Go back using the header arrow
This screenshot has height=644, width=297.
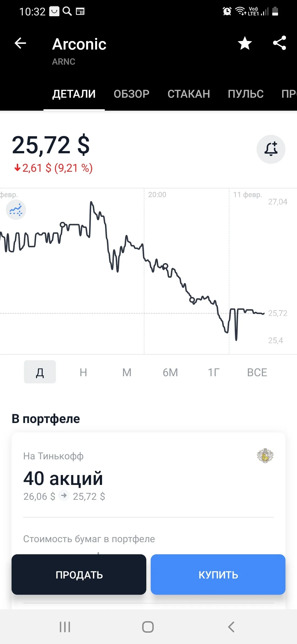click(20, 43)
